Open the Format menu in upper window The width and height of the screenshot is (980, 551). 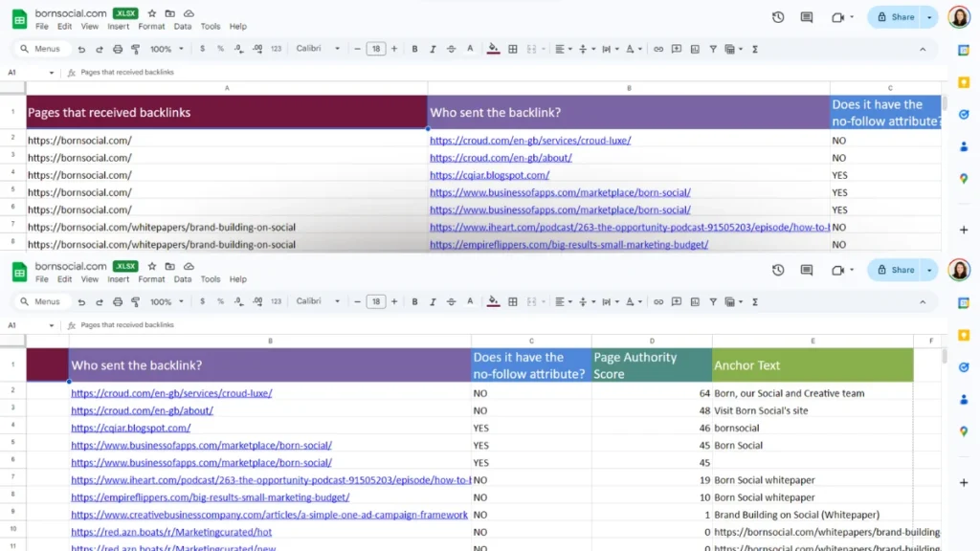(151, 27)
